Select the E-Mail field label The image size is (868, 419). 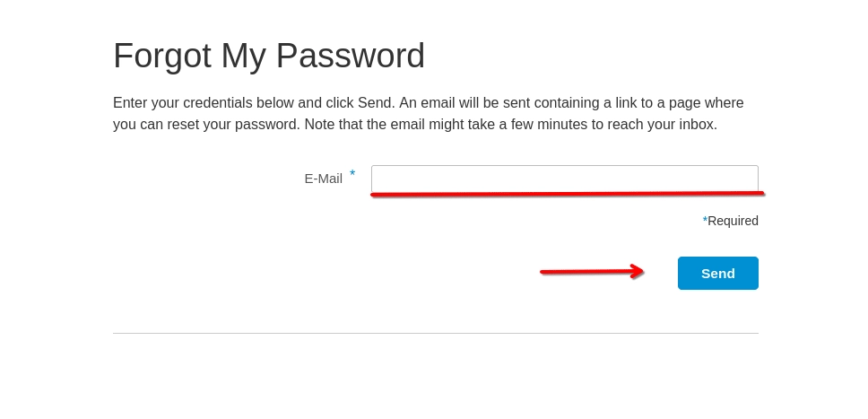click(323, 179)
